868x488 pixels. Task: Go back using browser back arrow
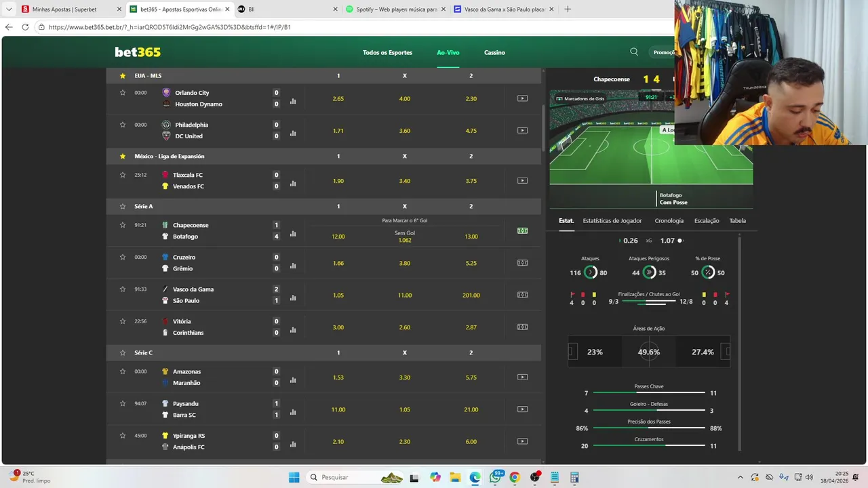coord(9,27)
